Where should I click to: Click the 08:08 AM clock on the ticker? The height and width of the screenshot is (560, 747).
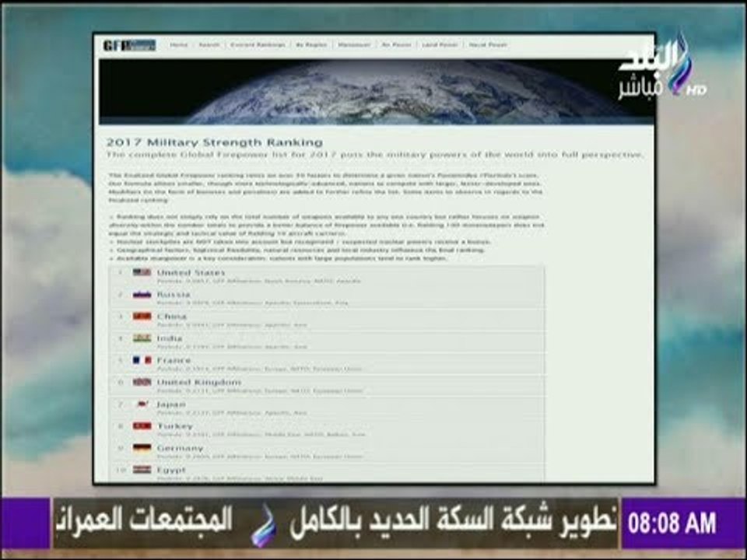(x=672, y=523)
